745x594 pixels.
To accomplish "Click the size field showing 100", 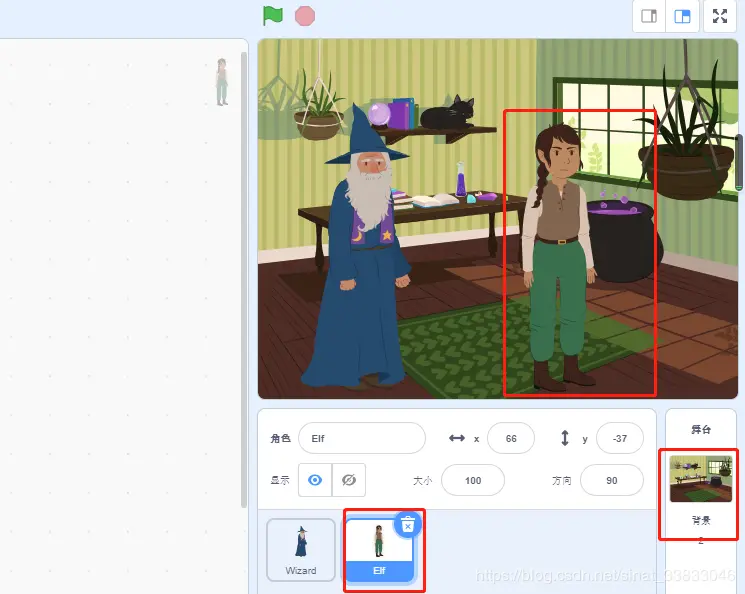I will [x=473, y=480].
